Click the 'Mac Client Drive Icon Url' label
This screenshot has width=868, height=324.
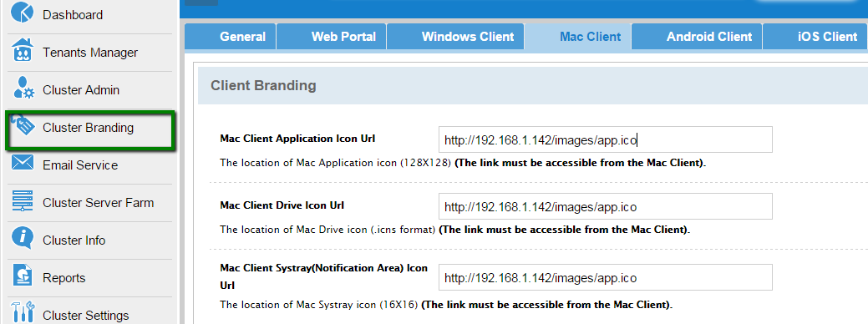pos(282,205)
